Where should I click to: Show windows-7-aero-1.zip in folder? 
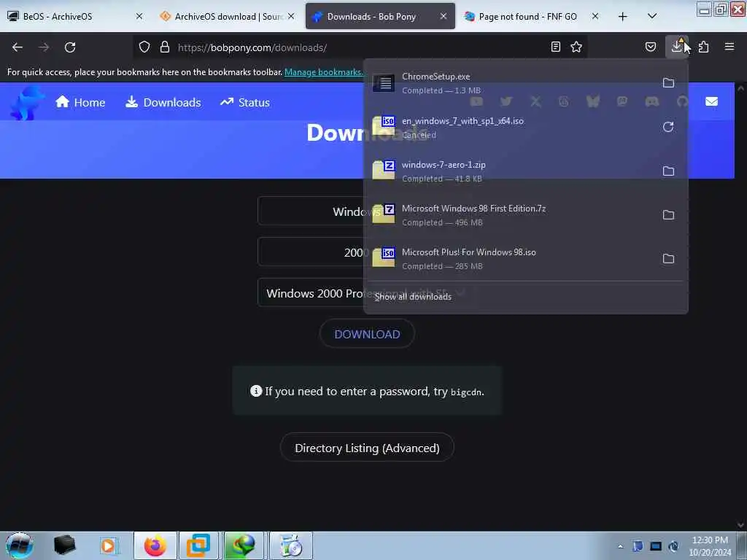click(668, 171)
